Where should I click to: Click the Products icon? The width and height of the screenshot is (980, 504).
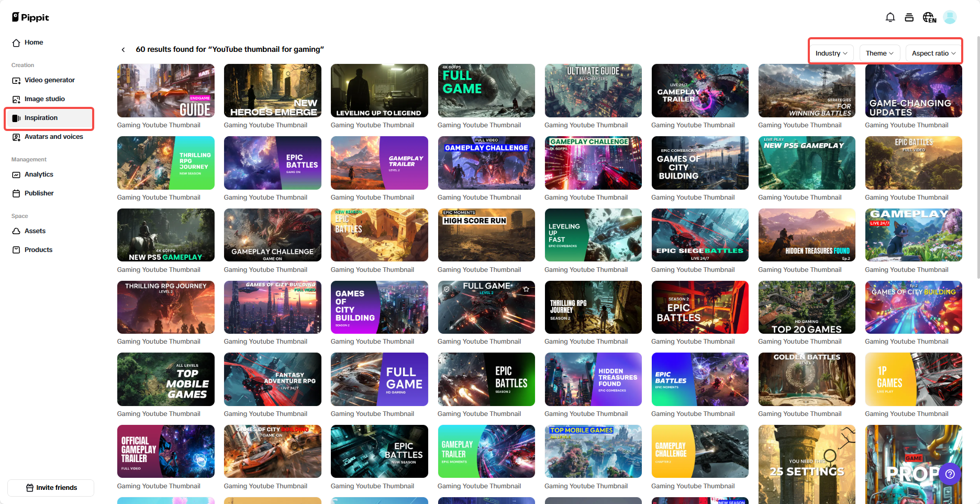(16, 250)
